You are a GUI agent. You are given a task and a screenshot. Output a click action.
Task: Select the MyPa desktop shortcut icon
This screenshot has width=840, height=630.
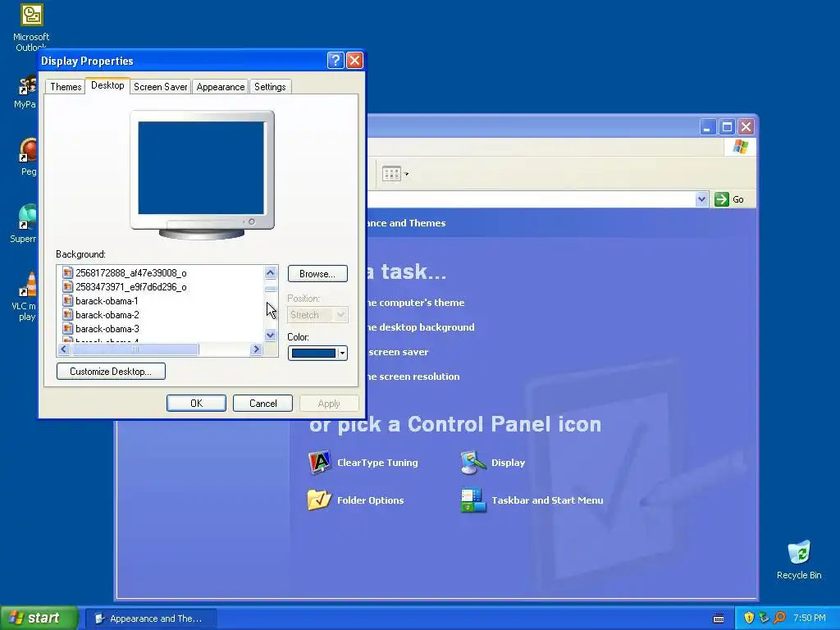(28, 84)
